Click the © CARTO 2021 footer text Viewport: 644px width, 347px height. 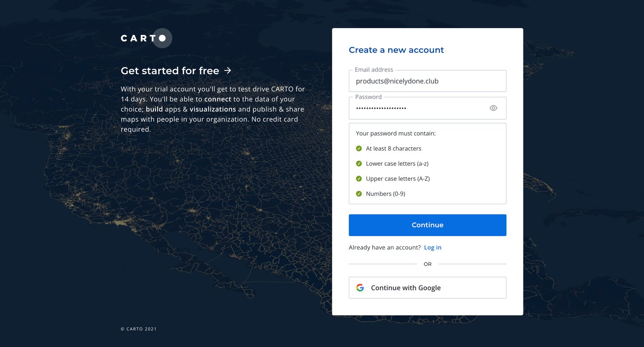tap(138, 329)
